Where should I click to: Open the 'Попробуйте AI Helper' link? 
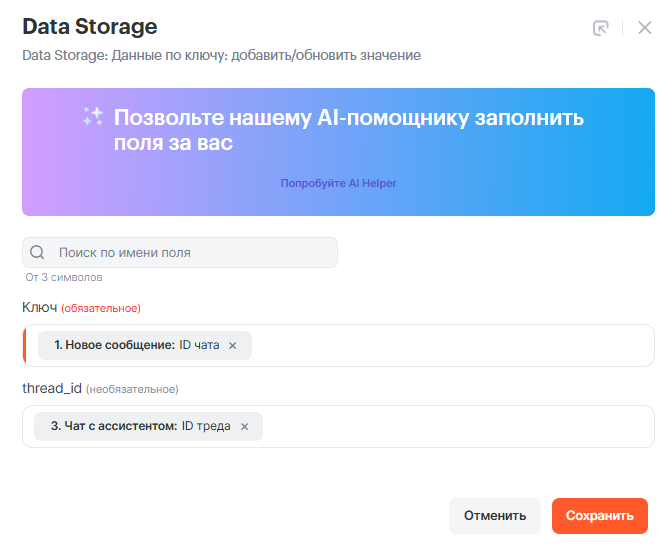pos(338,183)
